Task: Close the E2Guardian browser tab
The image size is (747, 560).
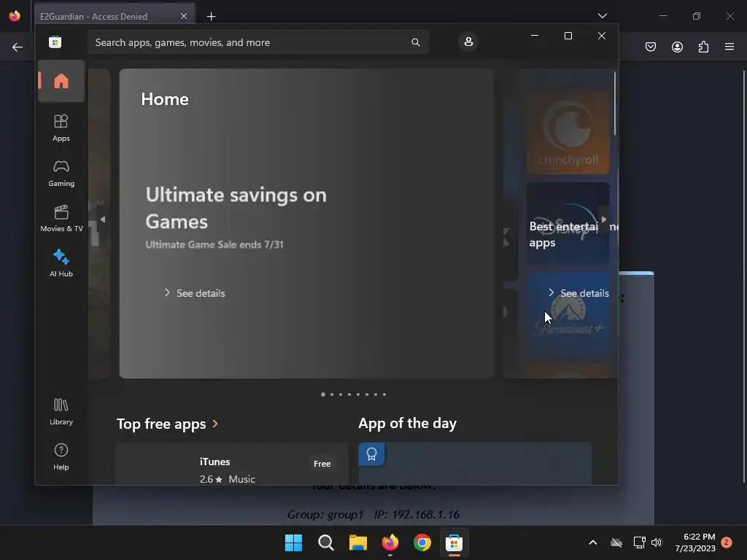Action: pos(184,16)
